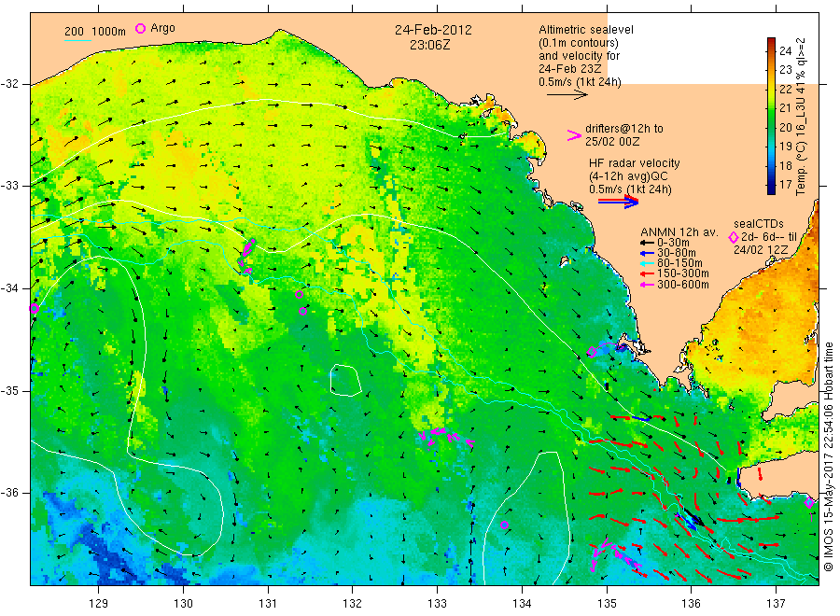Screen dimensions: 840x616
Task: Click the 23:06Z time label
Action: tap(430, 45)
